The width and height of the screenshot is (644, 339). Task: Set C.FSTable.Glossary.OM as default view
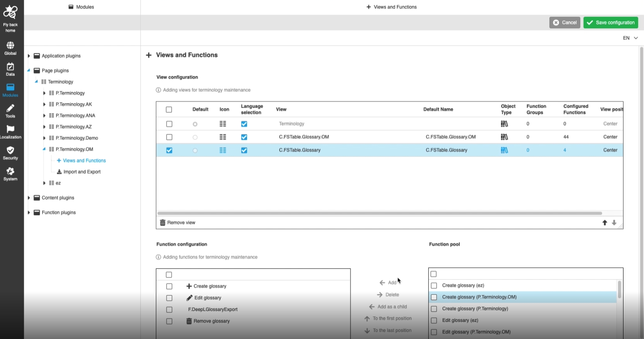tap(195, 137)
